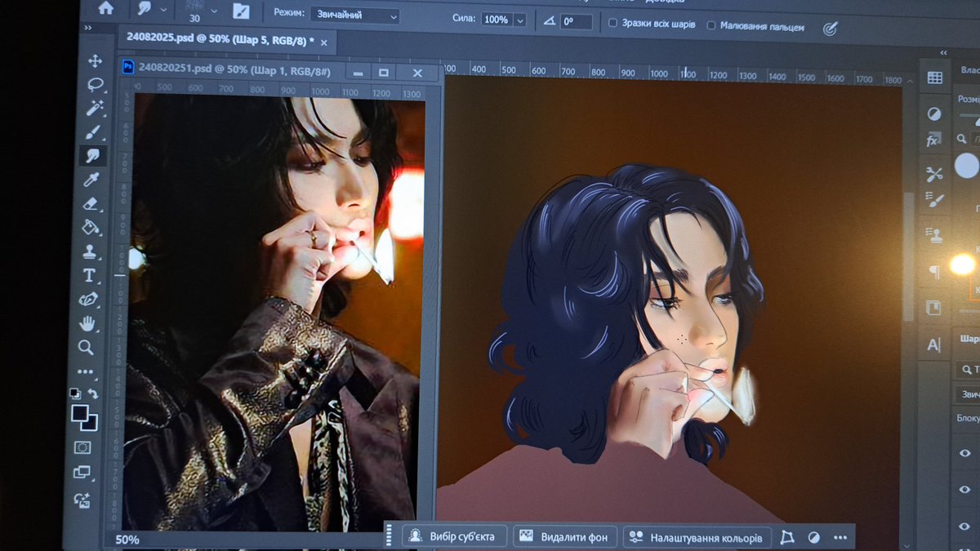The image size is (980, 551).
Task: Select the Lasso tool
Action: [95, 84]
